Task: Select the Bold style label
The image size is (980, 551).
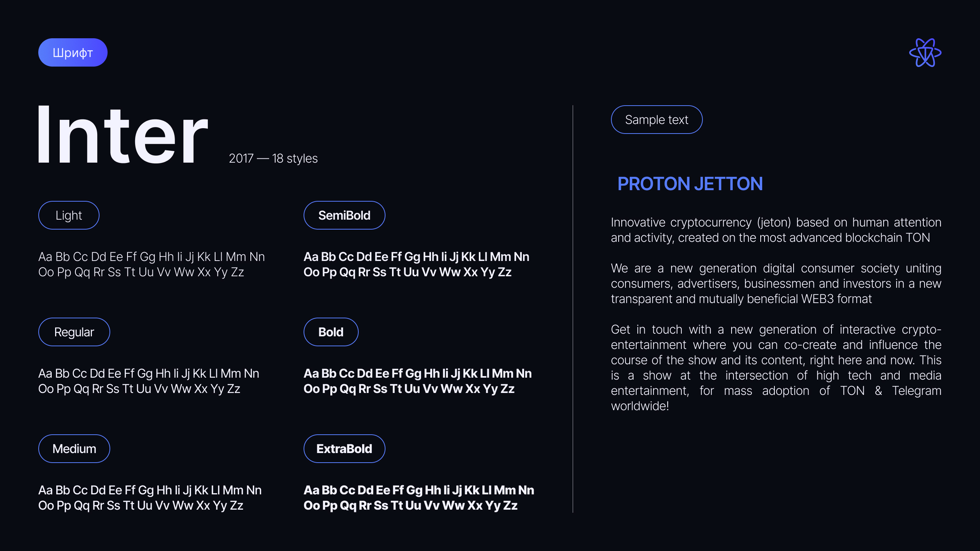Action: [331, 332]
